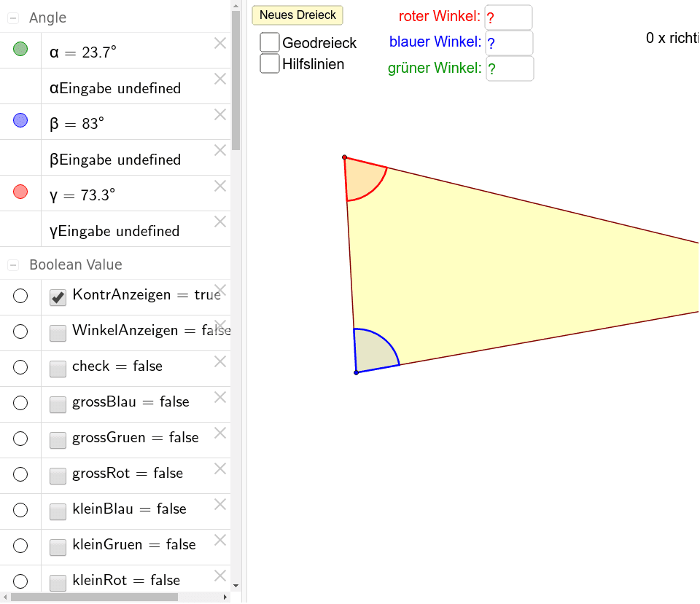Screen dimensions: 700x604
Task: Focus the roter Winkel input field
Action: click(508, 17)
